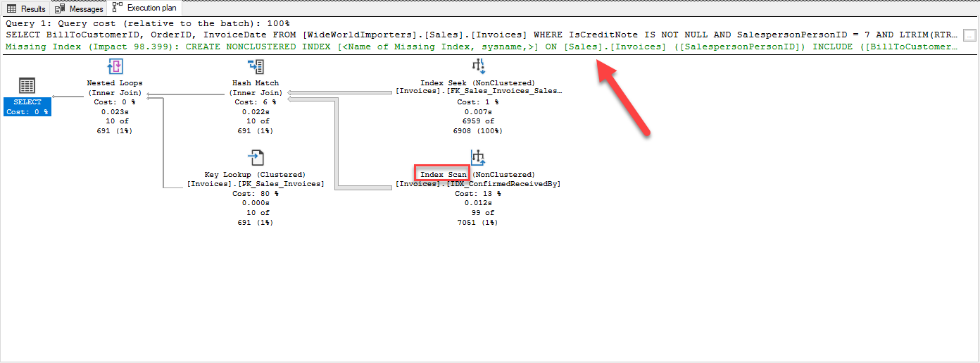The height and width of the screenshot is (363, 980).
Task: Click the SELECT operator table icon
Action: [x=27, y=86]
